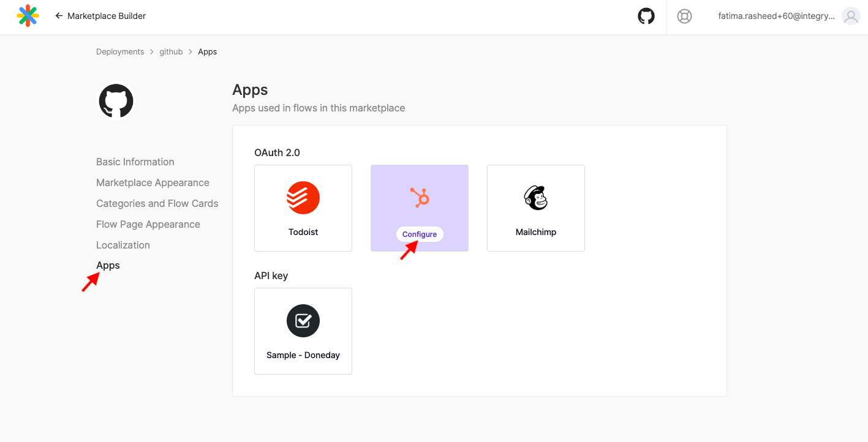
Task: Click the HubSpot app icon
Action: (x=420, y=198)
